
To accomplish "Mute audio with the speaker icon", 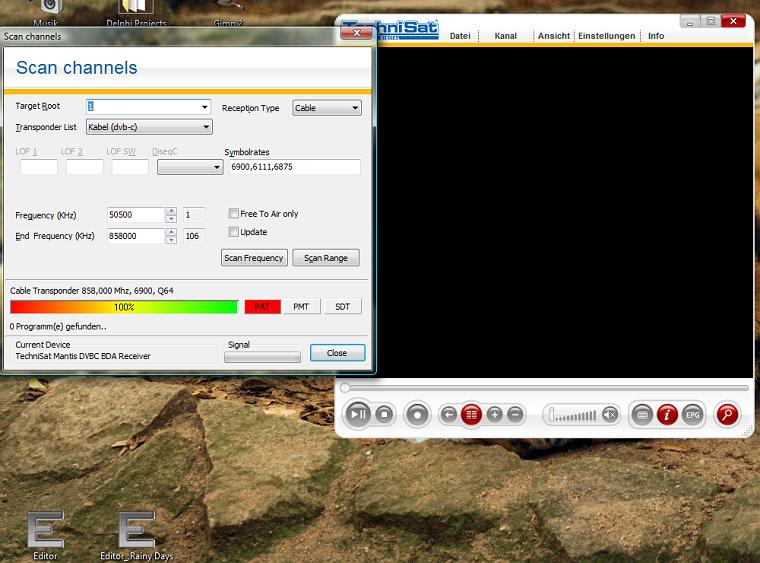I will (610, 414).
